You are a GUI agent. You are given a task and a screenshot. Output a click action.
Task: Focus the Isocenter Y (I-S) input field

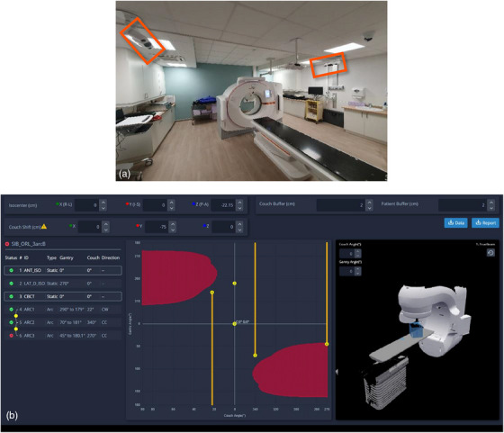pos(155,205)
